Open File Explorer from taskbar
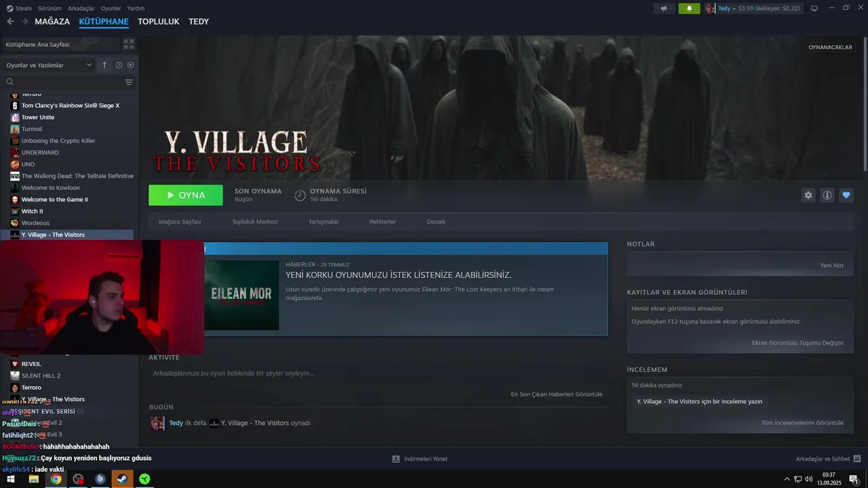The width and height of the screenshot is (868, 488). pos(33,479)
